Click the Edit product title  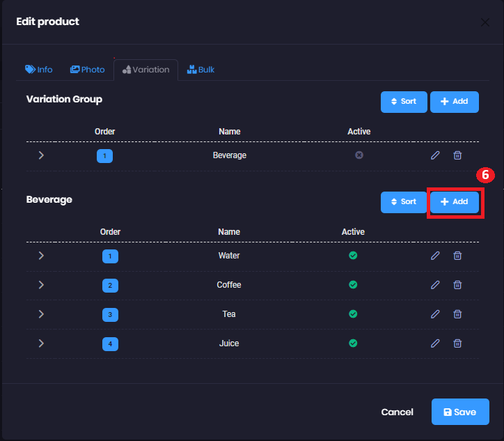pyautogui.click(x=47, y=22)
